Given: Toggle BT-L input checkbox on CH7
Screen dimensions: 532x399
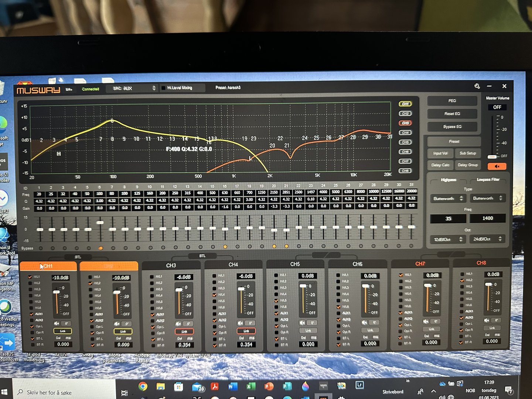Looking at the screenshot, I should [400, 337].
